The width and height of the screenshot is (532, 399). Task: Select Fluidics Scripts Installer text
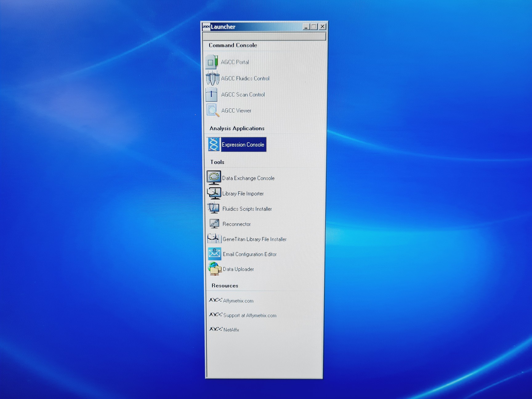tap(247, 209)
